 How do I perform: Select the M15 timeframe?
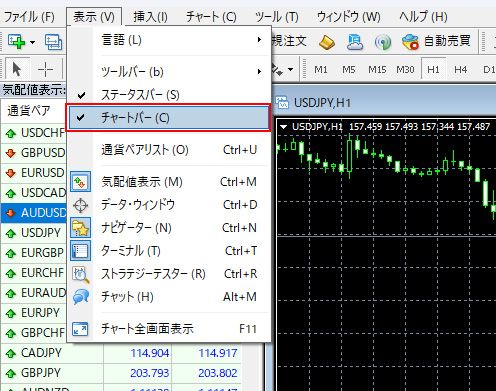coord(377,70)
